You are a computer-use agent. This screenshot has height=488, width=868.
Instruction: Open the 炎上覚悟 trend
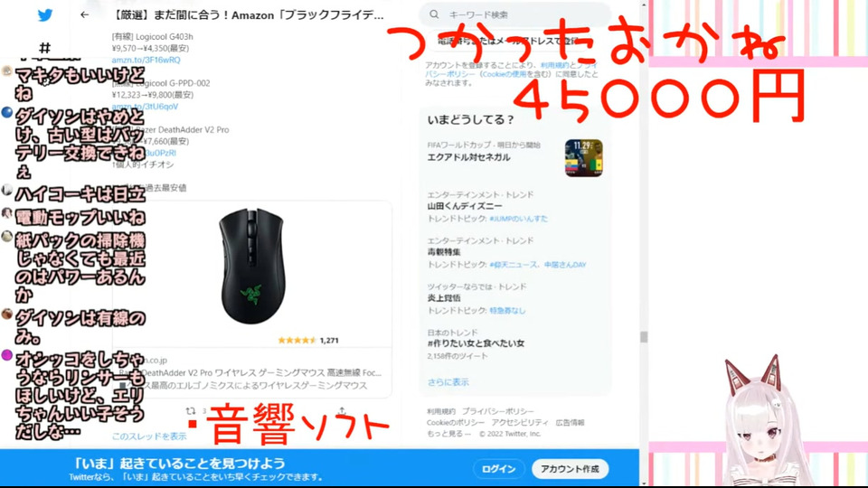pyautogui.click(x=444, y=297)
